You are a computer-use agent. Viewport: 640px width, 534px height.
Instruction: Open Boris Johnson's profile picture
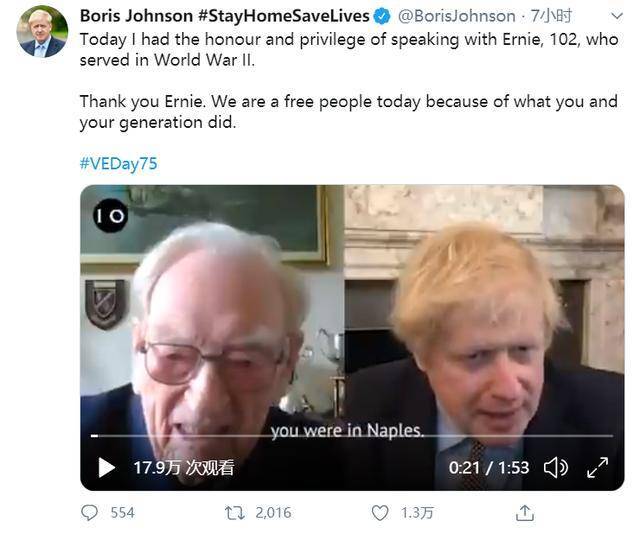(x=41, y=32)
